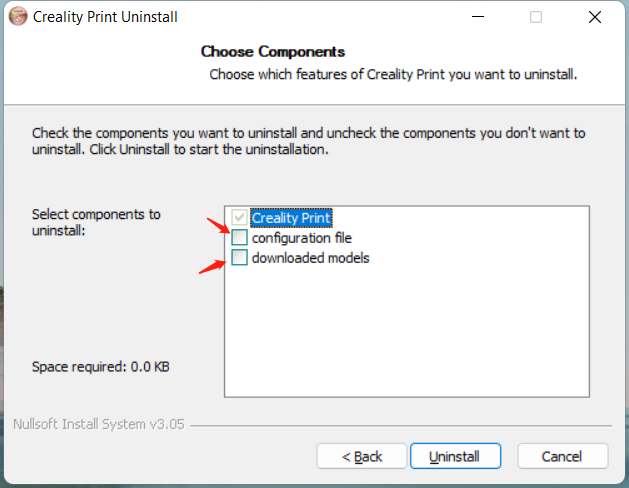Minimize the Creality Print Uninstall window

[478, 17]
